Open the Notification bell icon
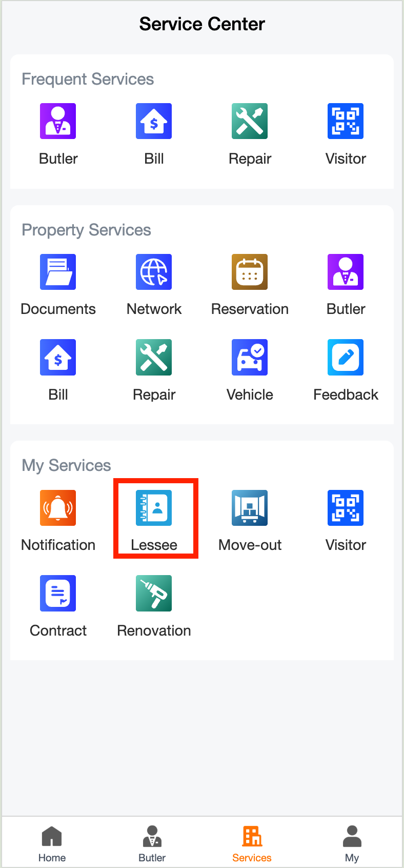Image resolution: width=404 pixels, height=868 pixels. [58, 508]
